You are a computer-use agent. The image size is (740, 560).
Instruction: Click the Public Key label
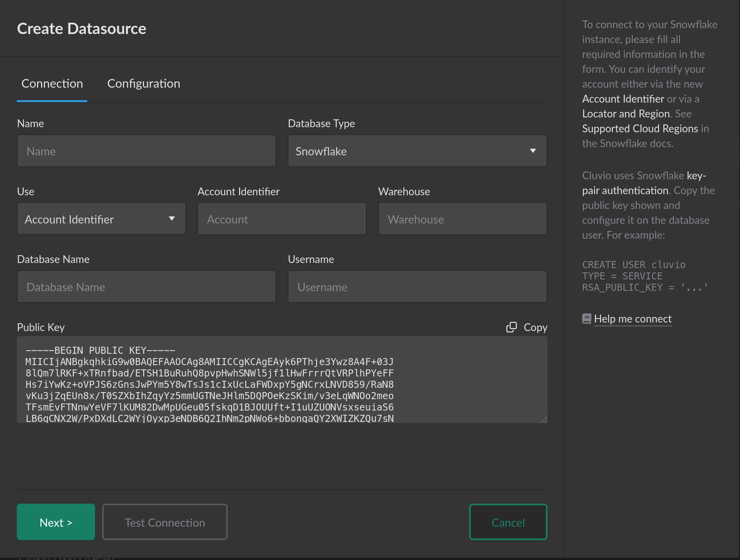(41, 327)
